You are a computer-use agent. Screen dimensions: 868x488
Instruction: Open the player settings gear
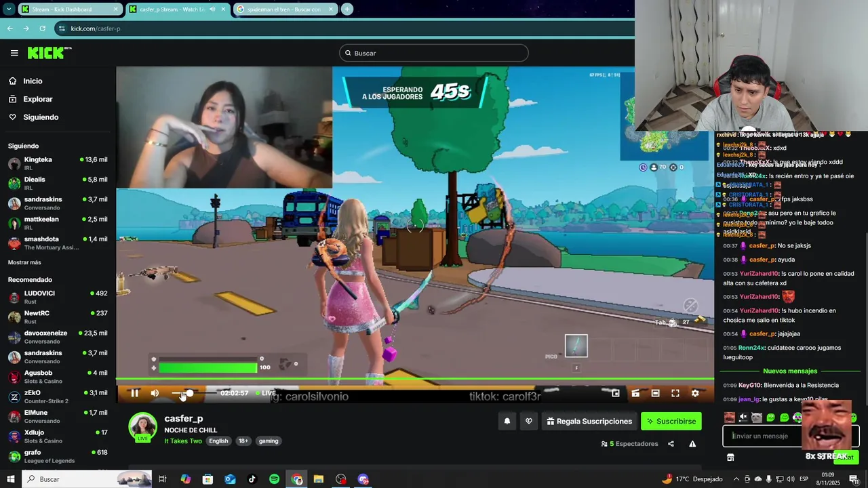coord(695,393)
